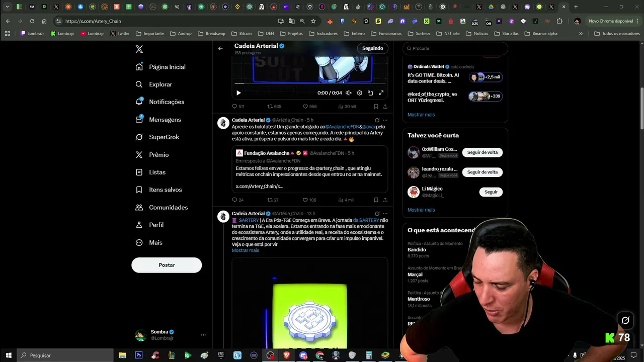Open Perfil in the sidebar
Image resolution: width=644 pixels, height=362 pixels.
pyautogui.click(x=149, y=225)
